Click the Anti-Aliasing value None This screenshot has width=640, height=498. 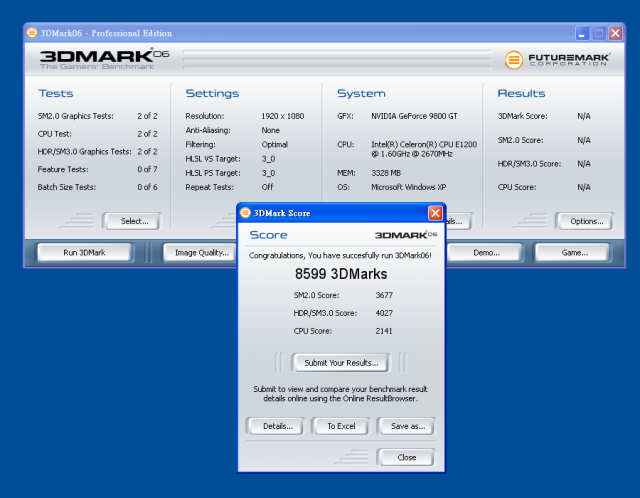pyautogui.click(x=271, y=130)
